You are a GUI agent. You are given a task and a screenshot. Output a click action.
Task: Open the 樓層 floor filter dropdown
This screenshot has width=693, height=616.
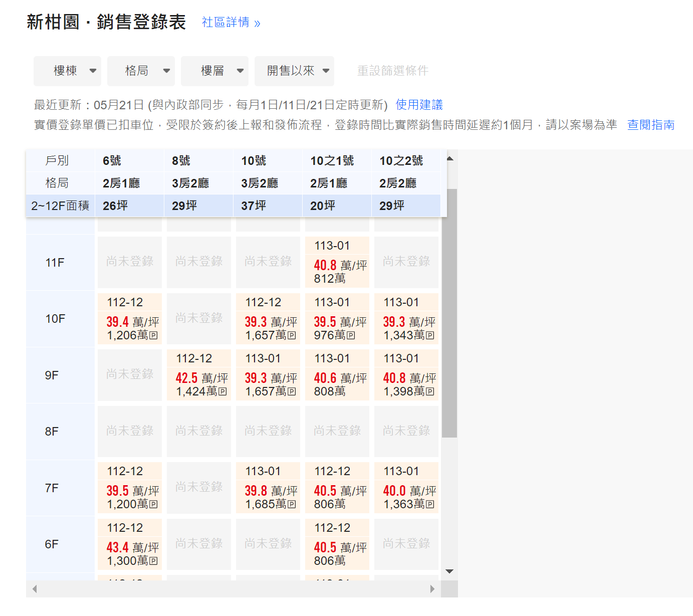pos(214,71)
